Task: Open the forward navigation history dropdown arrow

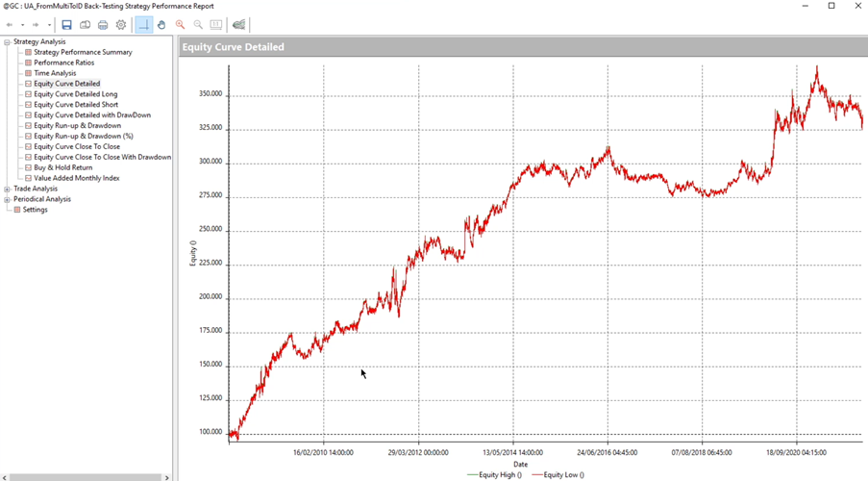Action: click(x=48, y=25)
